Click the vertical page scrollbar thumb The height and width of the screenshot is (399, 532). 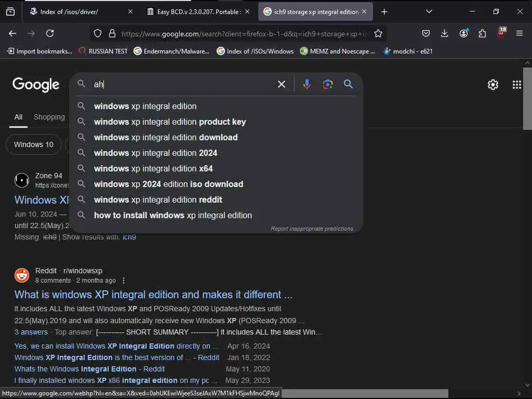coord(527,99)
